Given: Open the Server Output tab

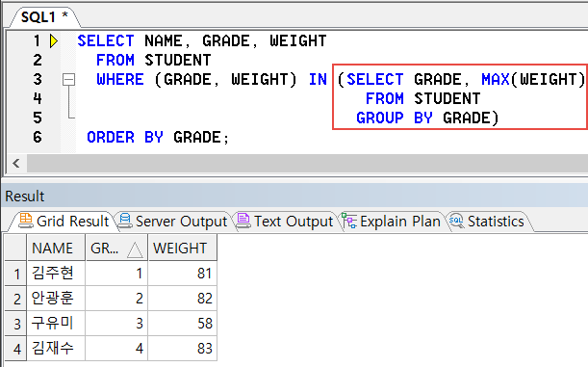Looking at the screenshot, I should click(x=172, y=221).
